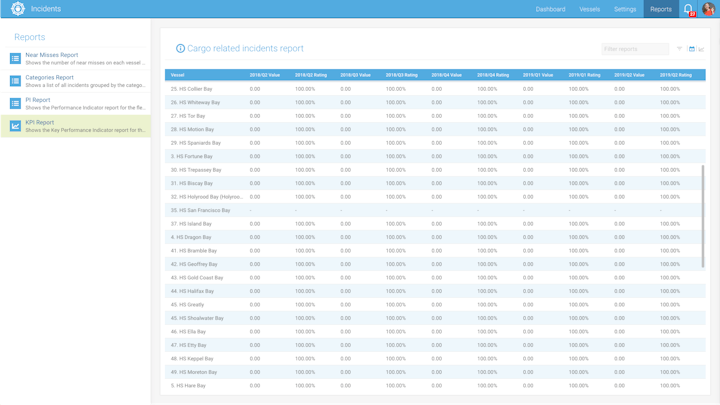Viewport: 720px width, 405px height.
Task: Click the PI Report list icon
Action: [x=15, y=104]
